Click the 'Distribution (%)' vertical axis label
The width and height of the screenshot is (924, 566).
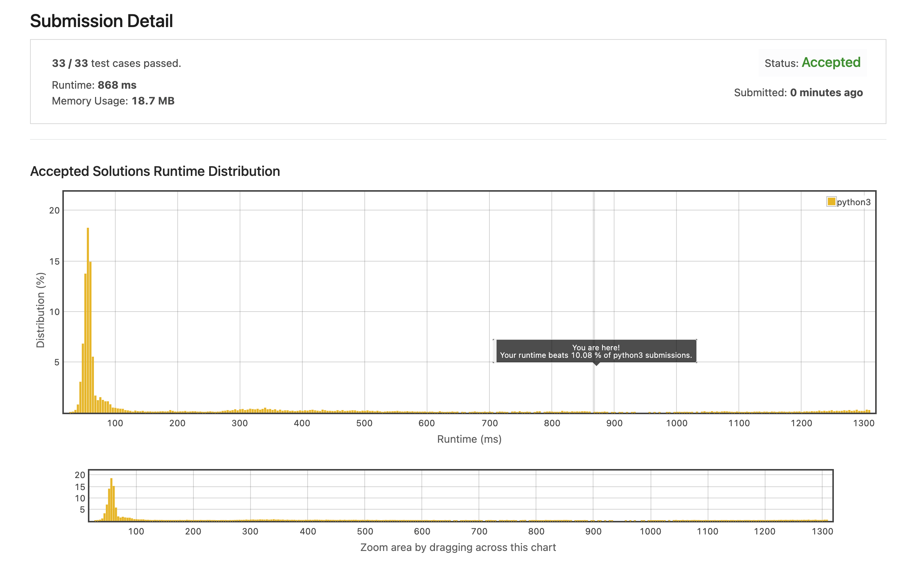pos(40,310)
